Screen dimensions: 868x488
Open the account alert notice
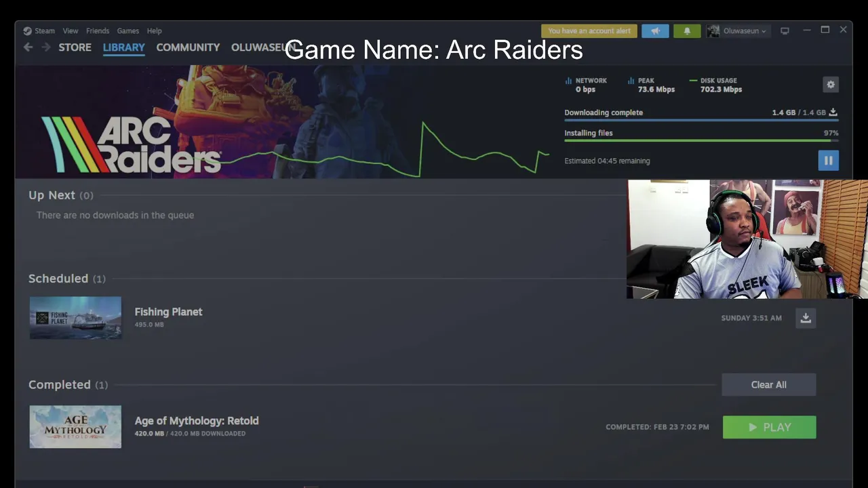point(589,31)
